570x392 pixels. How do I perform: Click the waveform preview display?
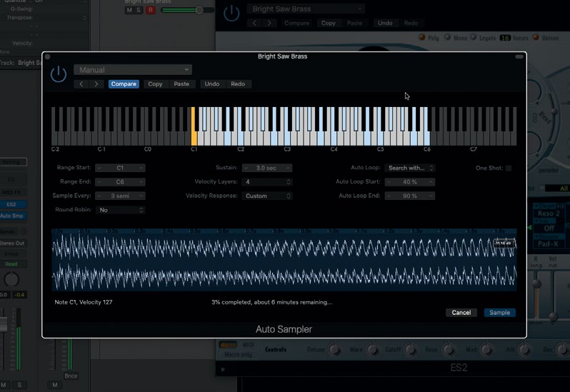[x=284, y=260]
